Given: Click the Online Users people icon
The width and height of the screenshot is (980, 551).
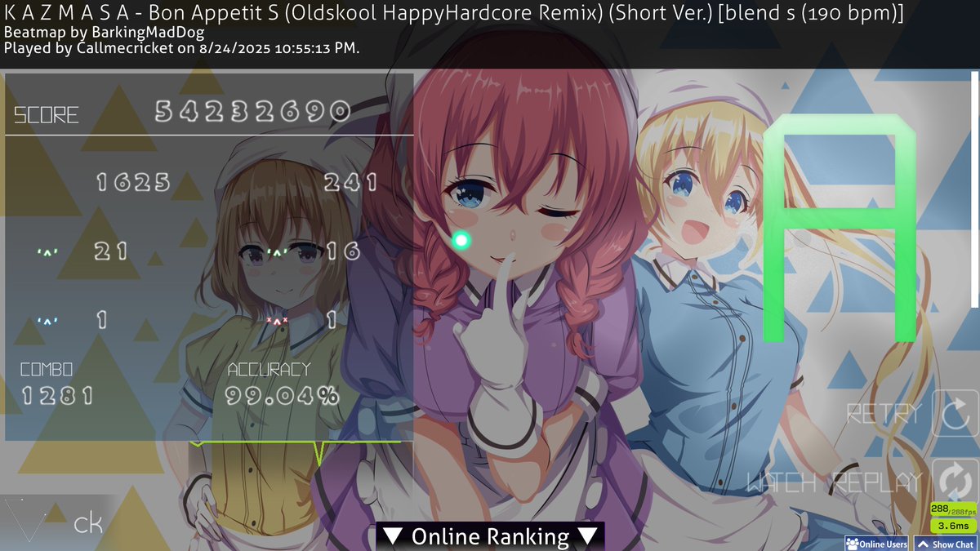Looking at the screenshot, I should (x=852, y=544).
